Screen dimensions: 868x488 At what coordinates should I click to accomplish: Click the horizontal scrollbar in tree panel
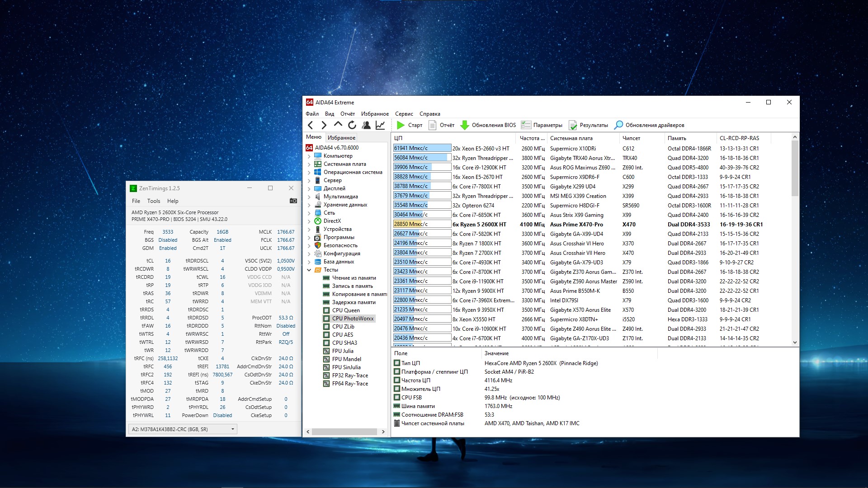(344, 432)
